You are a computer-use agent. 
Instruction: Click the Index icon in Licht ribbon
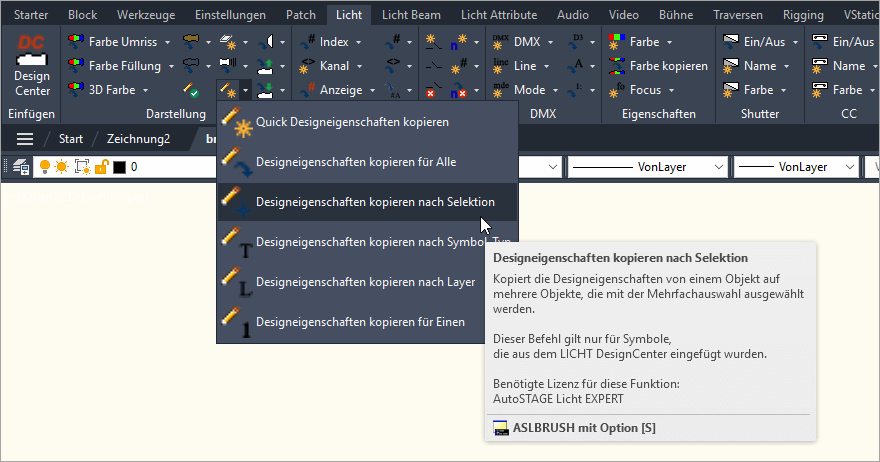click(307, 42)
